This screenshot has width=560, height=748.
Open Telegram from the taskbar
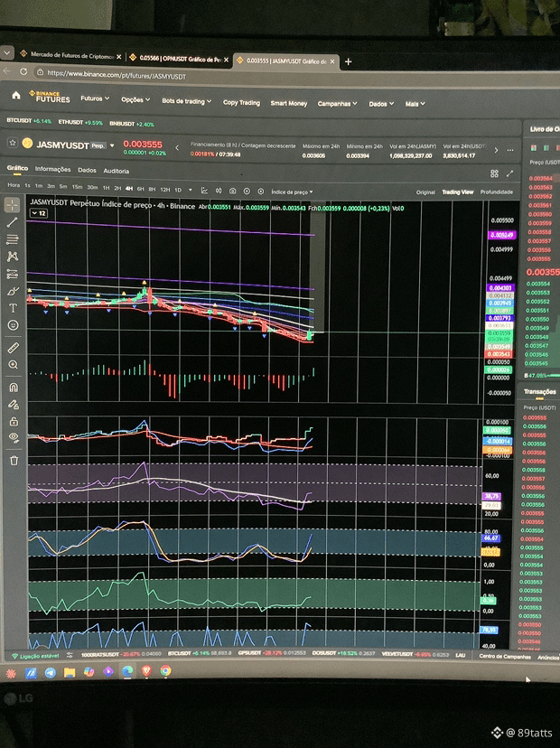(x=50, y=672)
